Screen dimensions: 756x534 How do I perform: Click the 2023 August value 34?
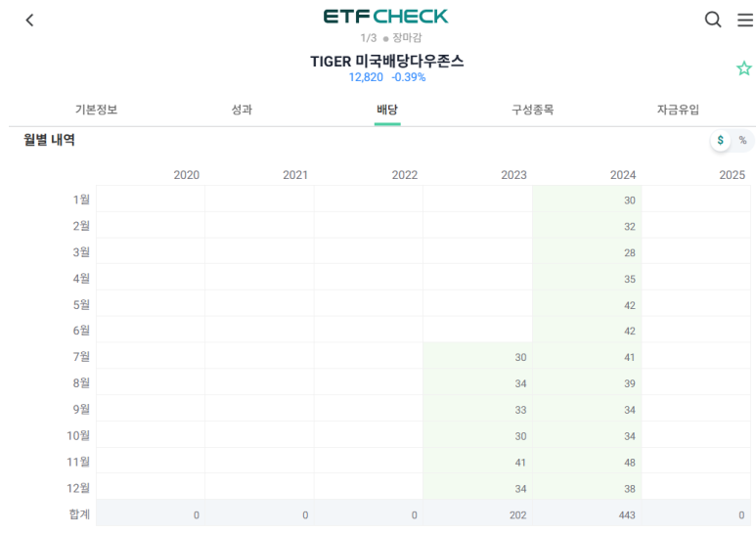tap(520, 383)
